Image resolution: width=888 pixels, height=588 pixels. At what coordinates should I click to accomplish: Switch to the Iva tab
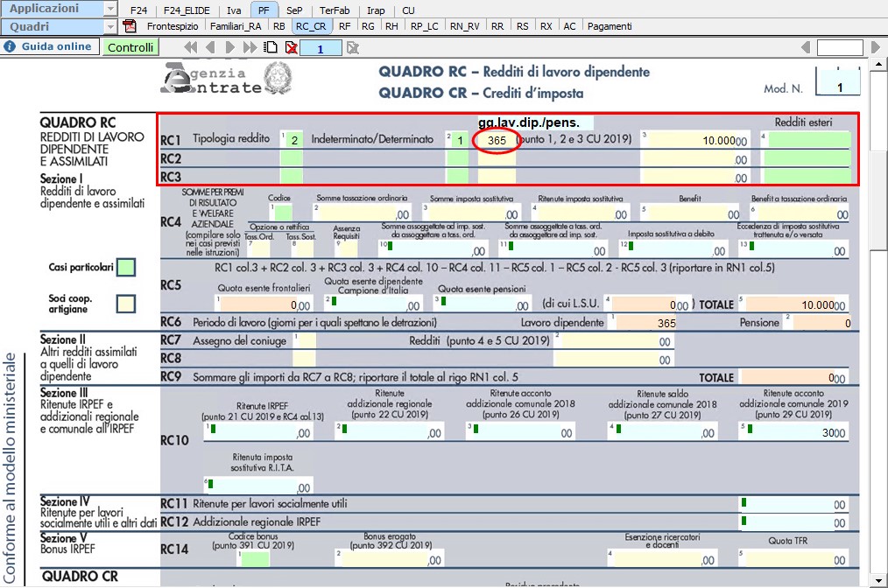[234, 10]
